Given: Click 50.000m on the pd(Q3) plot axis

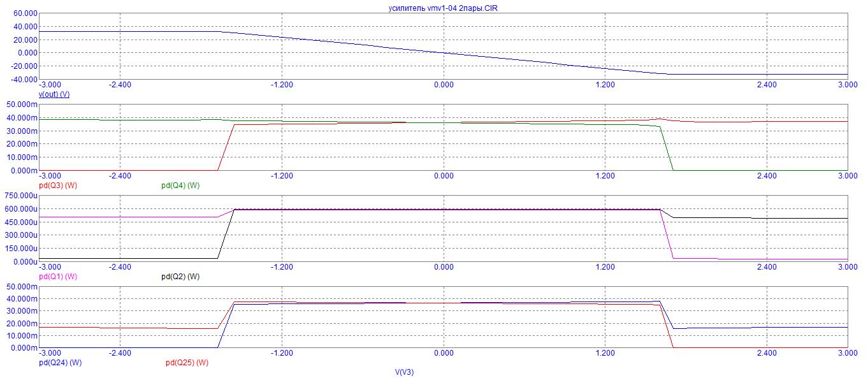Looking at the screenshot, I should pos(22,105).
